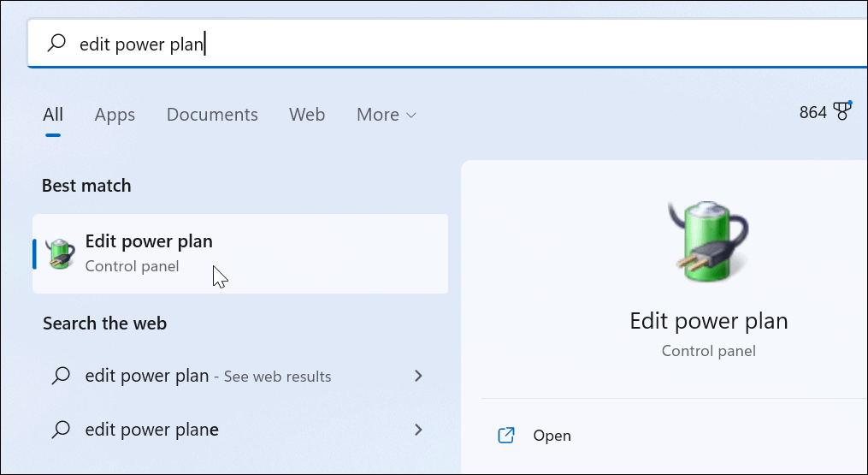Image resolution: width=868 pixels, height=475 pixels.
Task: Click 'Control panel' label in preview pane
Action: [709, 351]
